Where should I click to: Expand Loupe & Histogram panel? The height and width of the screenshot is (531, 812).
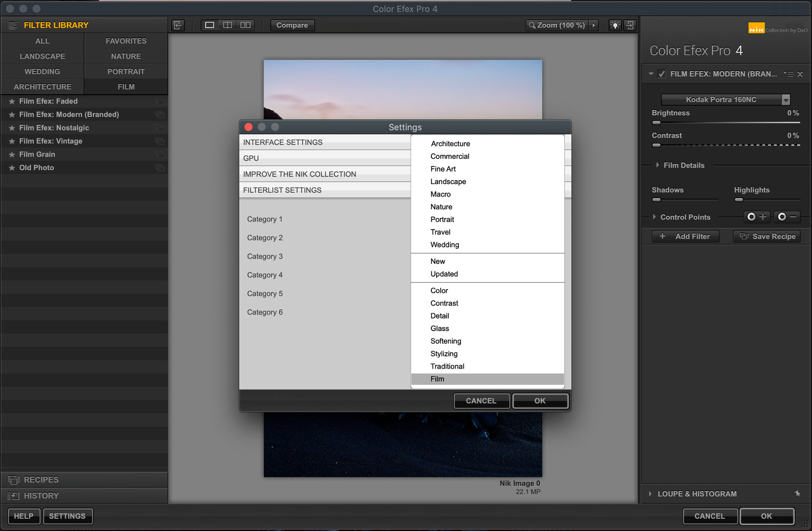click(x=650, y=494)
